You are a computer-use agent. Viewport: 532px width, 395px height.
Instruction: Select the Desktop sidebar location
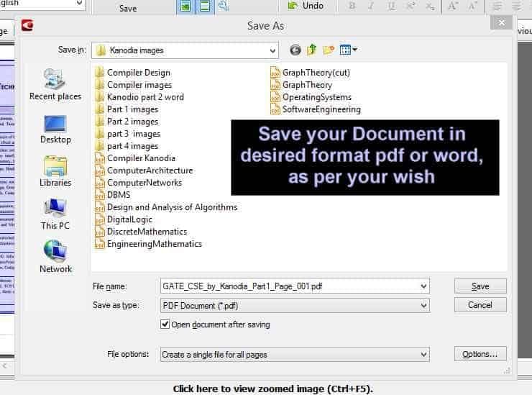tap(55, 130)
